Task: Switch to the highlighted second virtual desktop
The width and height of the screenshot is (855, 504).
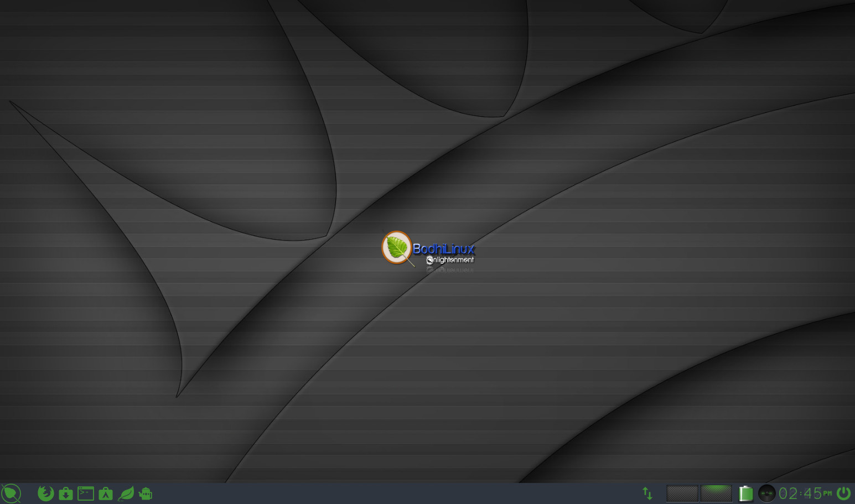Action: point(716,493)
